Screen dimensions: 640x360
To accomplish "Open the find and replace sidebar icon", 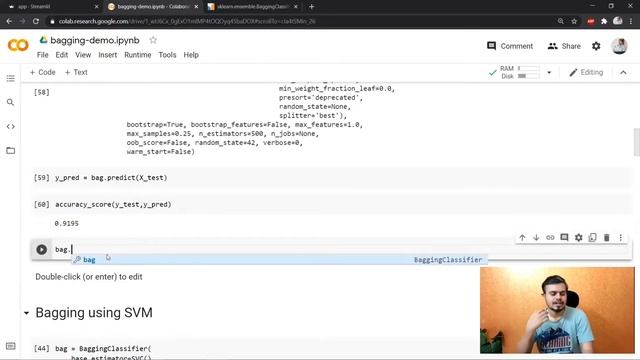I will pos(11,102).
